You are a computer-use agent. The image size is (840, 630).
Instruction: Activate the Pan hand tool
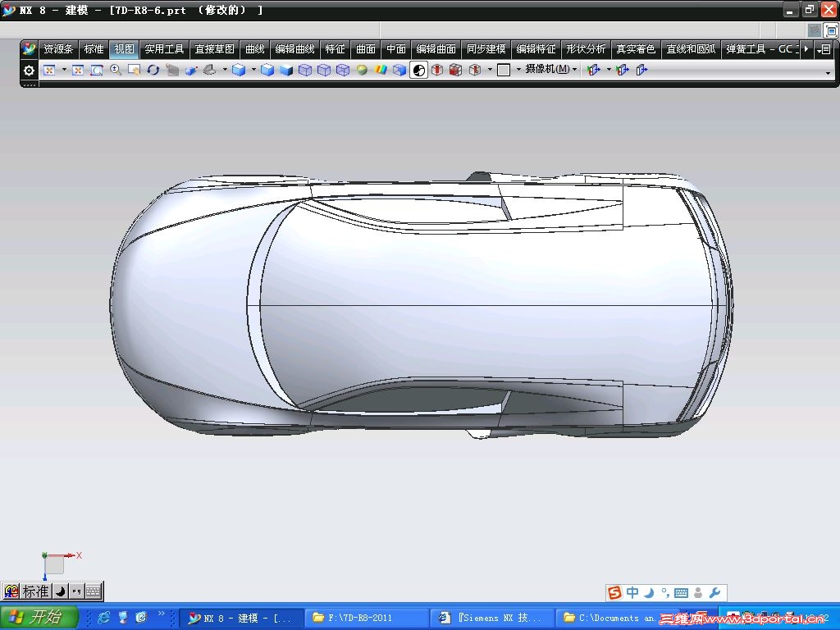(134, 71)
